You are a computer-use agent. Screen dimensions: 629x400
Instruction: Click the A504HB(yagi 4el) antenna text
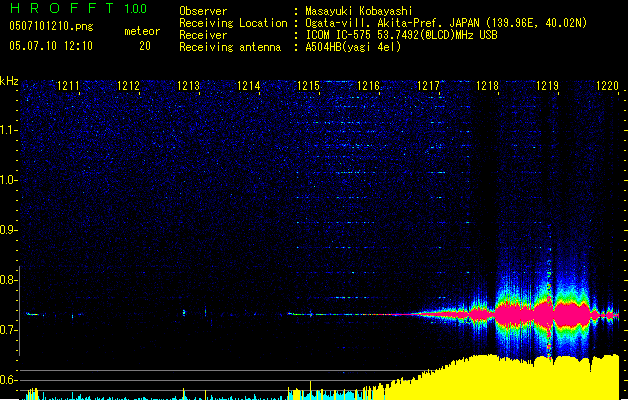[353, 47]
